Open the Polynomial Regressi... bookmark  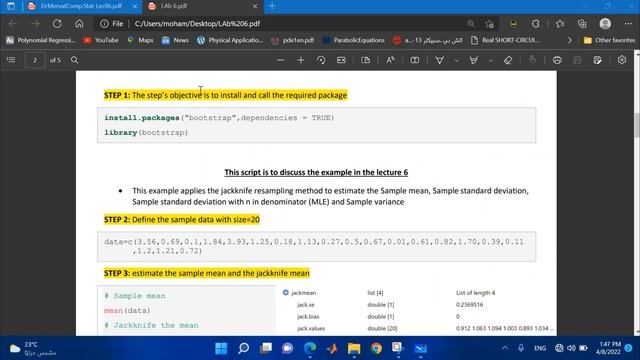[x=41, y=40]
